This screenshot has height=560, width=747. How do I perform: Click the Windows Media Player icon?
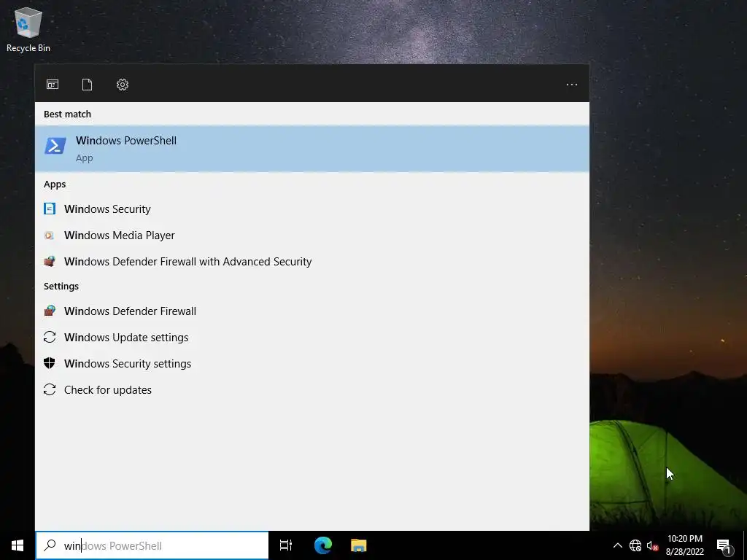49,236
